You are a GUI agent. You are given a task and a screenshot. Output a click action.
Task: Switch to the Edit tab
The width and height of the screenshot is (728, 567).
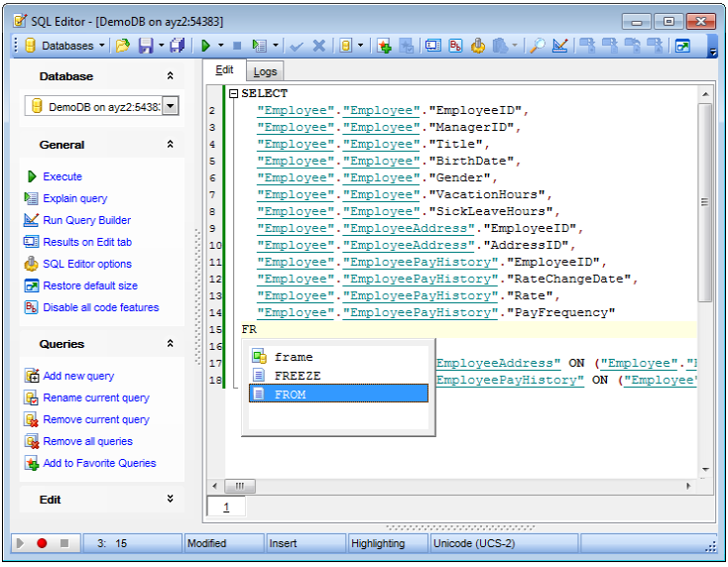click(x=224, y=70)
